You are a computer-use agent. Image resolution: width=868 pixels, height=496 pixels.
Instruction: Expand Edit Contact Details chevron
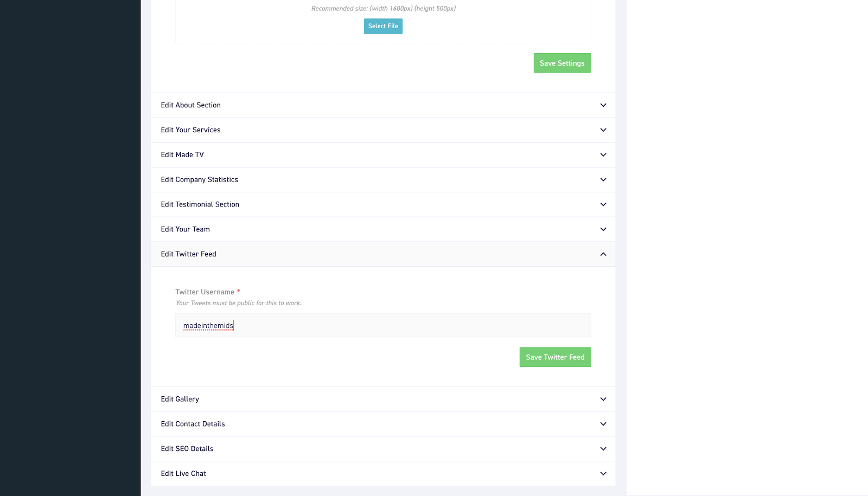click(603, 424)
